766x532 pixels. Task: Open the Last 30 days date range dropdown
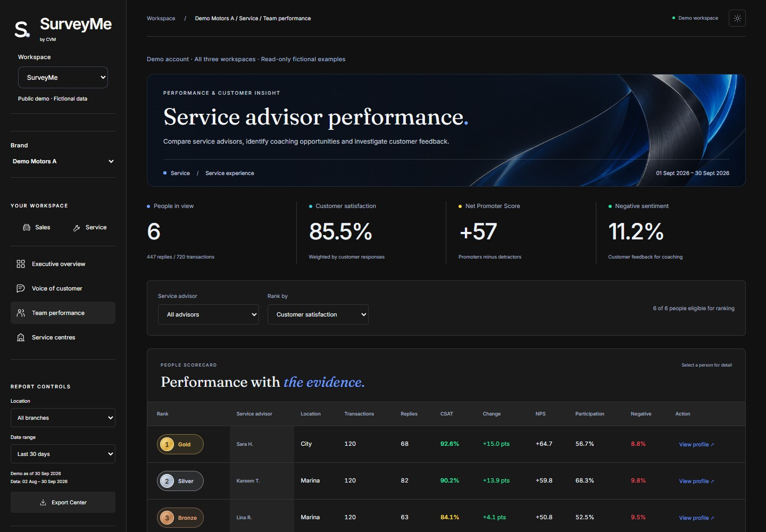click(63, 454)
